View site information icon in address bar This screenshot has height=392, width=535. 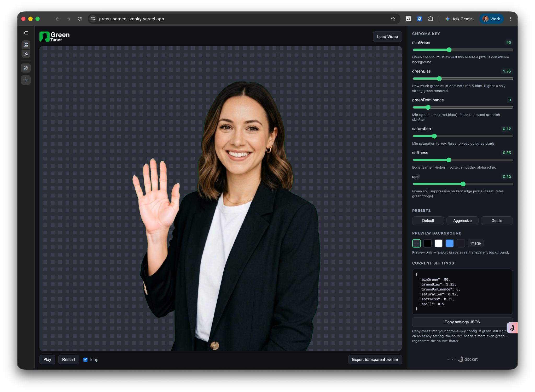click(93, 19)
